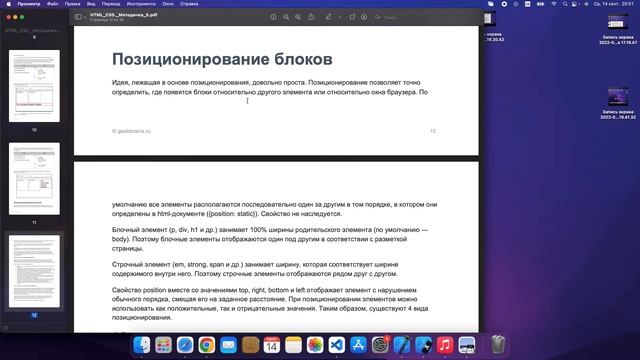The width and height of the screenshot is (640, 360).
Task: Open the Вид menu
Action: pos(91,4)
